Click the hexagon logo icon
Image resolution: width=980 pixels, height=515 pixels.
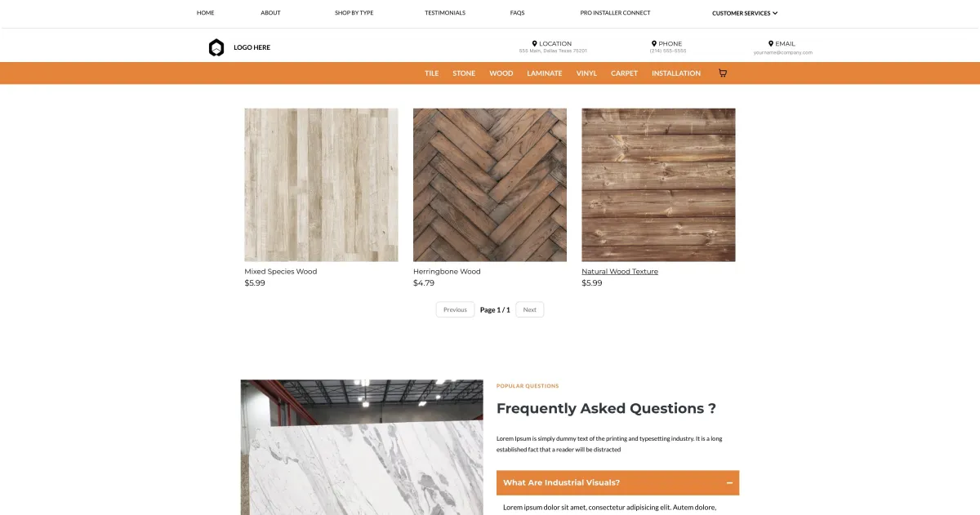click(x=216, y=47)
